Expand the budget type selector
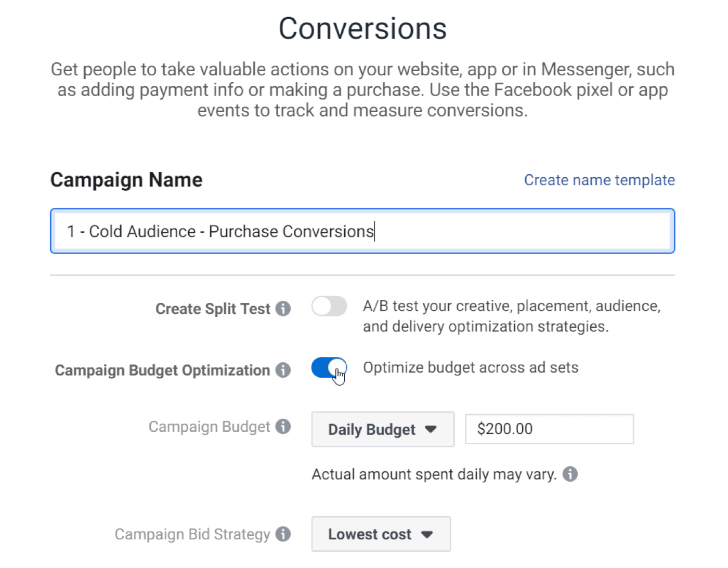 [x=382, y=429]
